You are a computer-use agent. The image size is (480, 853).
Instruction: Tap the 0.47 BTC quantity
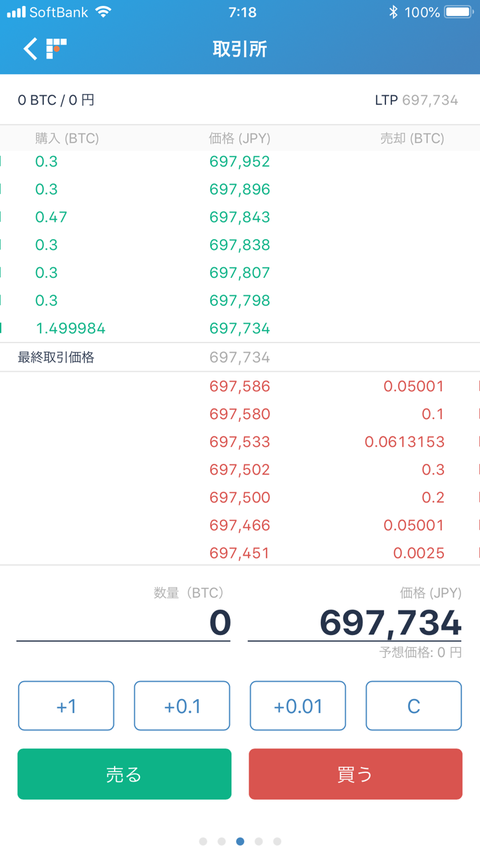click(51, 217)
